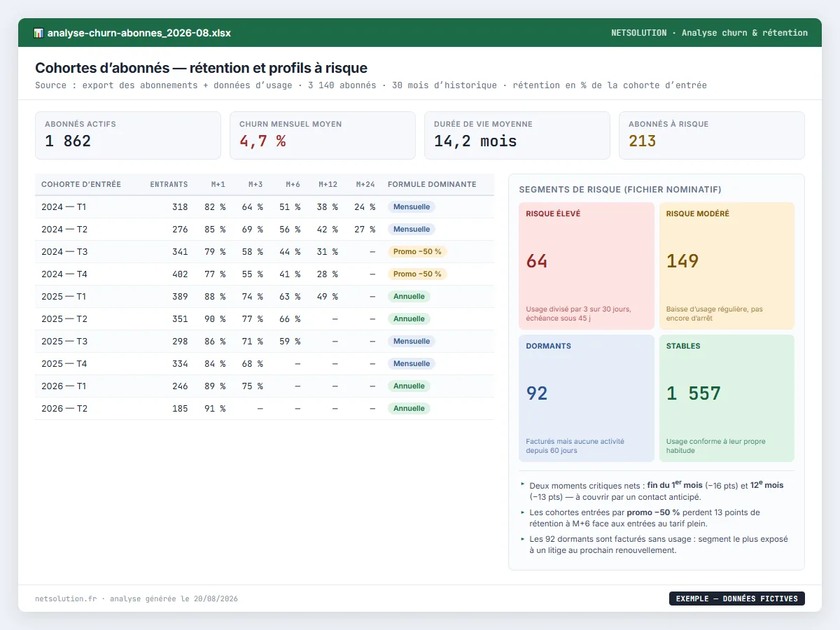Select the green Stables segment tile
This screenshot has height=630, width=840.
coord(727,398)
